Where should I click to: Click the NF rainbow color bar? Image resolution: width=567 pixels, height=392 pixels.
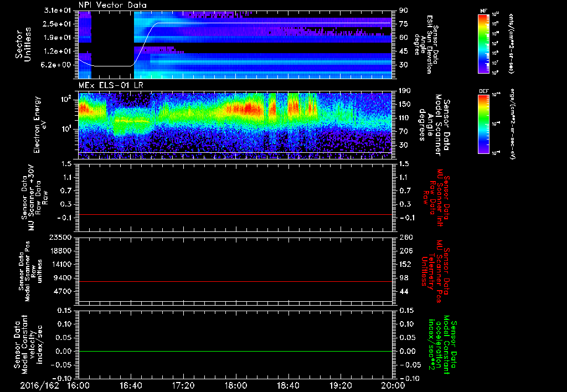(x=483, y=43)
